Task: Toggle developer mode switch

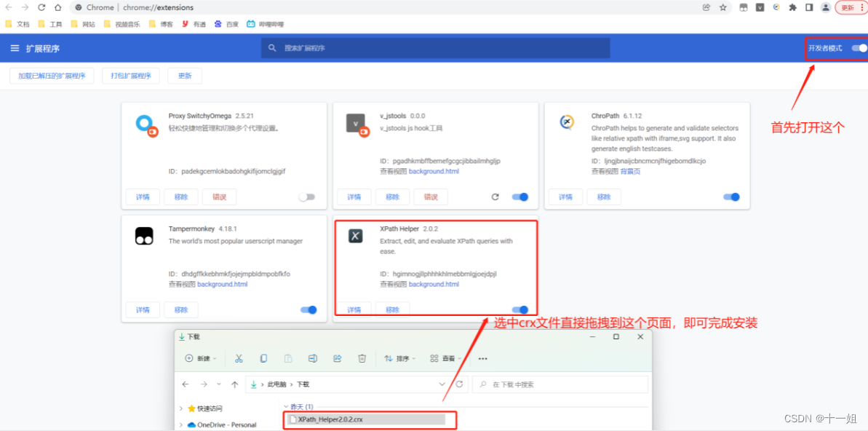Action: coord(859,48)
